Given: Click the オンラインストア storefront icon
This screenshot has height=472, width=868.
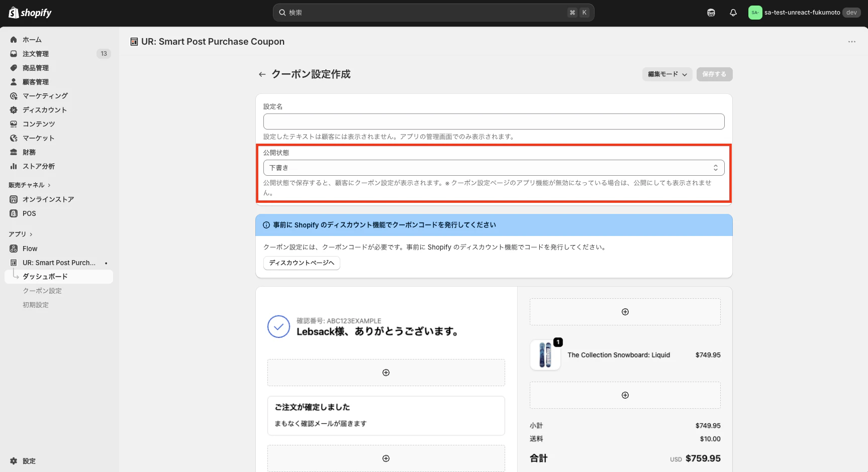Looking at the screenshot, I should (14, 199).
